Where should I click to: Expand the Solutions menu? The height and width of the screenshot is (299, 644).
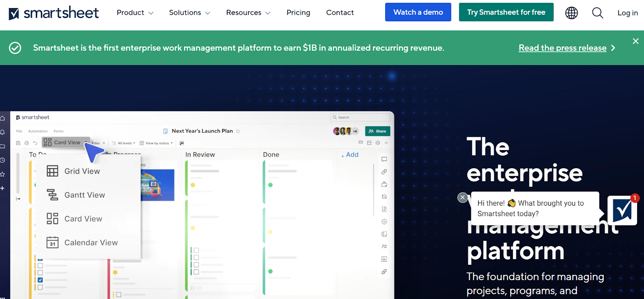(x=190, y=13)
